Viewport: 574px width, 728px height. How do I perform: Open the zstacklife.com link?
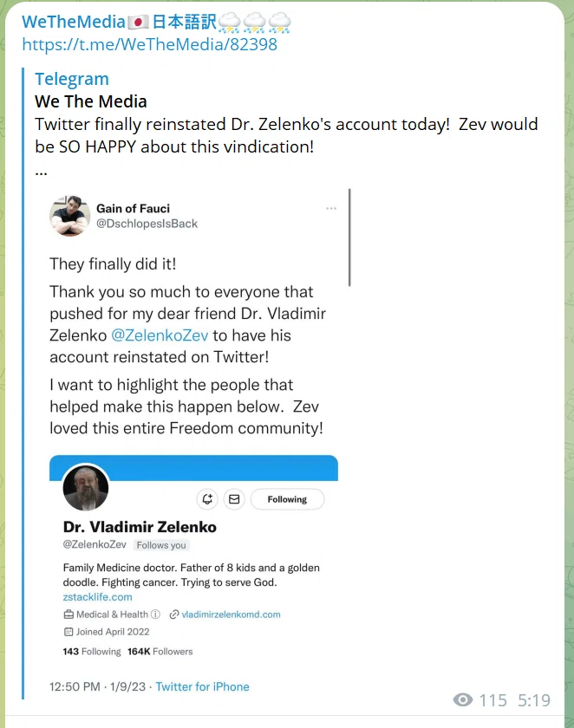[97, 597]
